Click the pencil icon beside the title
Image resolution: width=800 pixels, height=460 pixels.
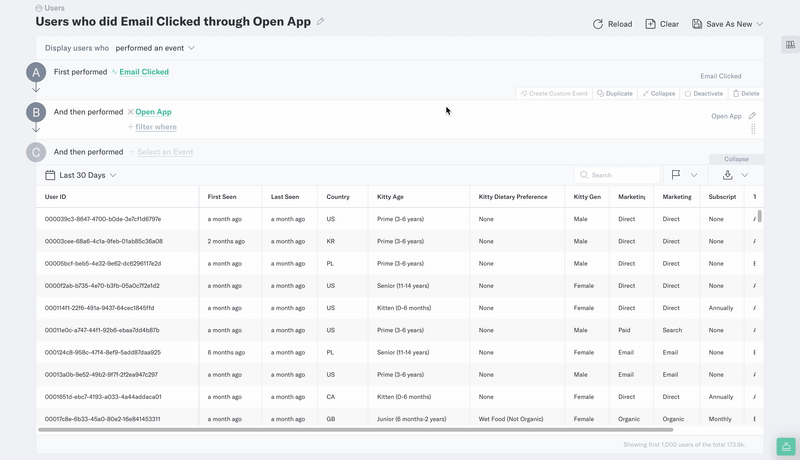(x=320, y=21)
